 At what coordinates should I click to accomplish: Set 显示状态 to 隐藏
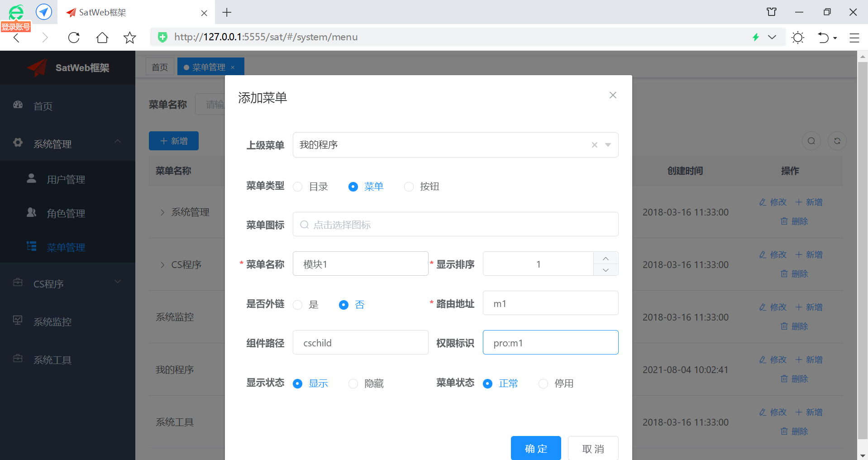coord(366,383)
